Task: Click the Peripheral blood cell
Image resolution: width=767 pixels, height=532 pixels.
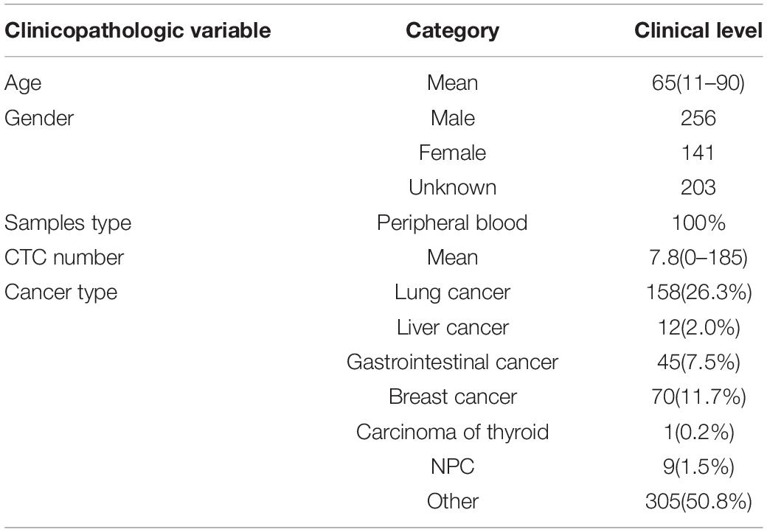Action: point(453,223)
